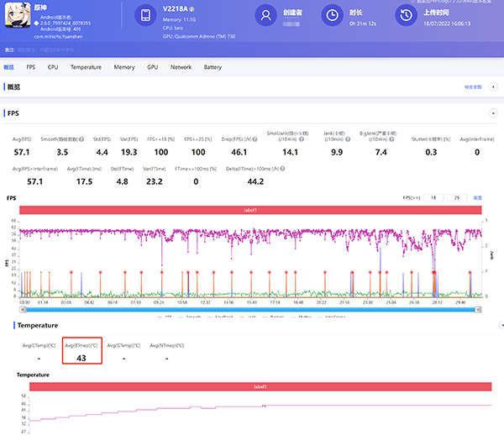Click the Genshin Impact app avatar

click(18, 16)
